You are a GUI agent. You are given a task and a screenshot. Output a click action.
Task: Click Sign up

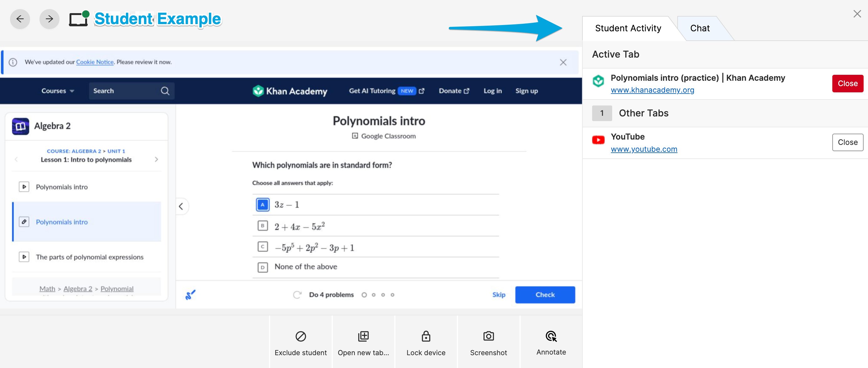click(526, 91)
